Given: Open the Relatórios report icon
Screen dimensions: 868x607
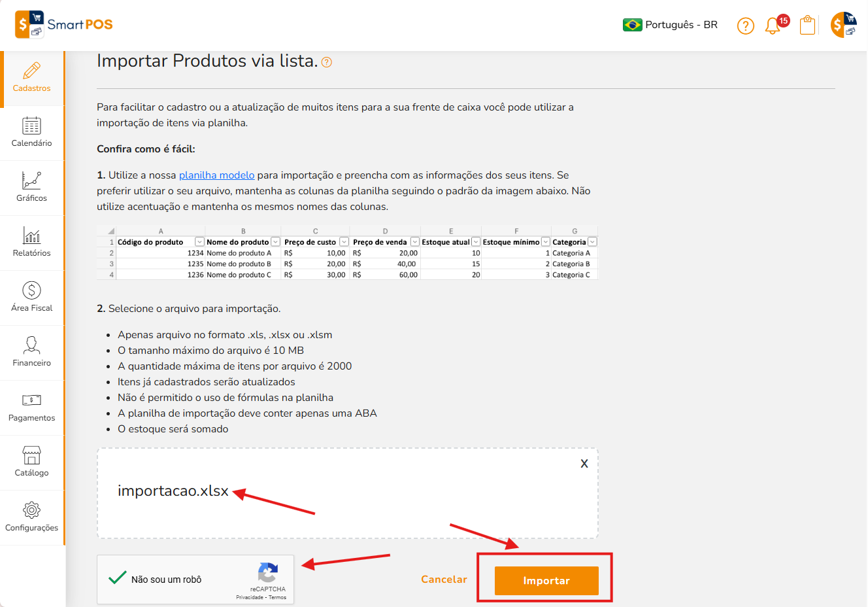Looking at the screenshot, I should (31, 235).
